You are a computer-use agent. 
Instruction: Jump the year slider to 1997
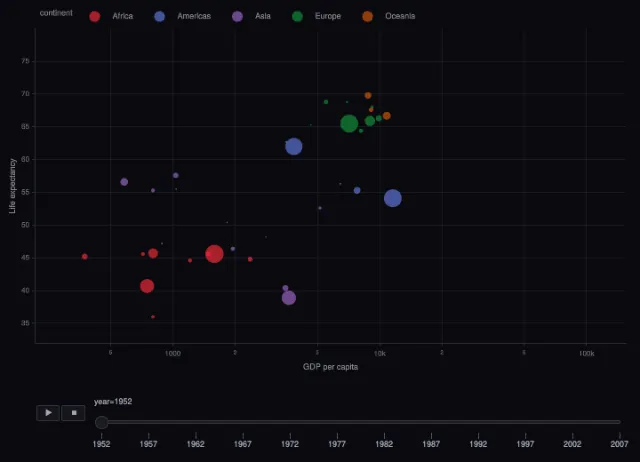(x=525, y=444)
